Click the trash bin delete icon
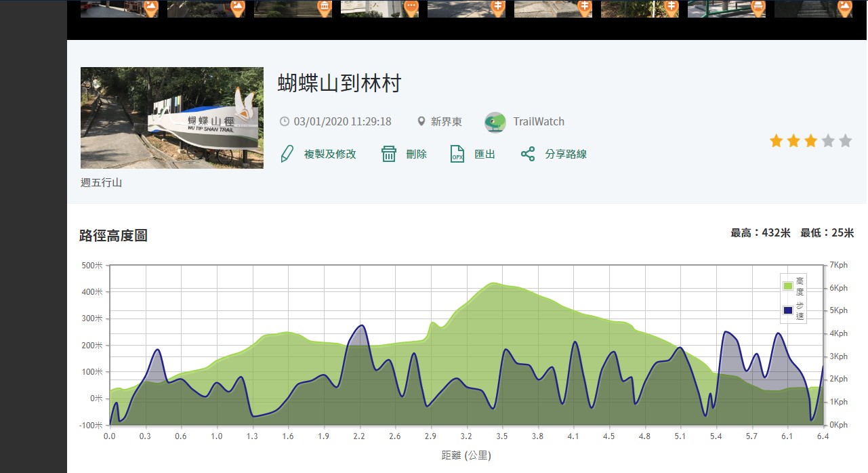 388,154
